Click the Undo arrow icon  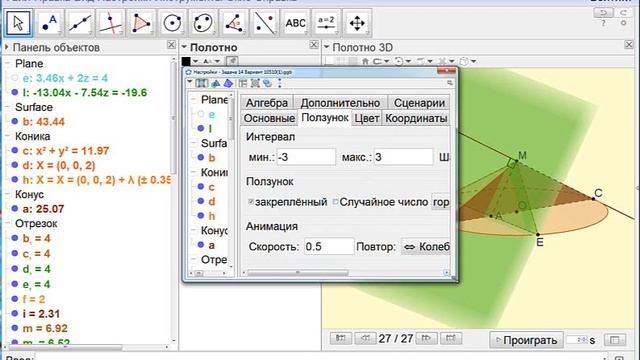pos(603,13)
